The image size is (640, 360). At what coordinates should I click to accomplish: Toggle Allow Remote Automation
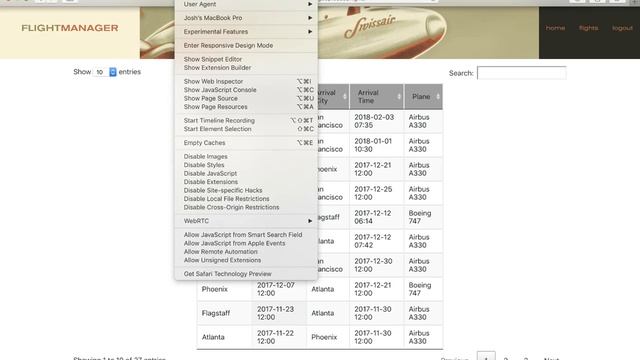pyautogui.click(x=246, y=252)
